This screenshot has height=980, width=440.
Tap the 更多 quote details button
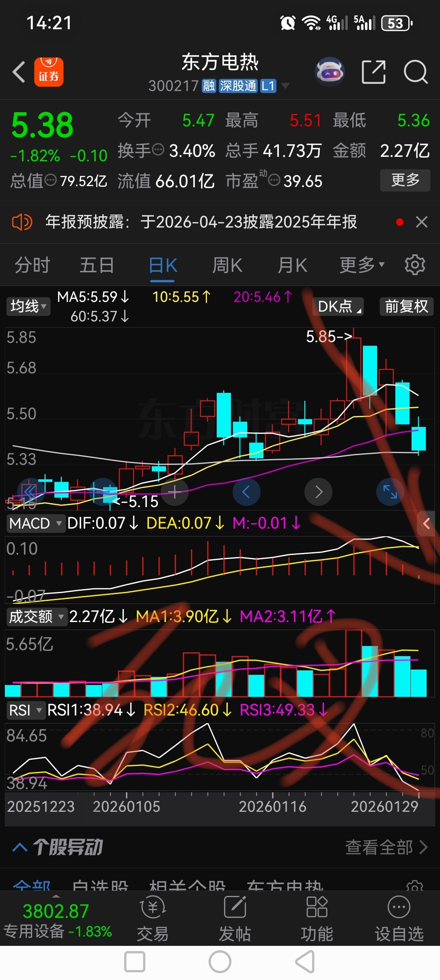[405, 180]
